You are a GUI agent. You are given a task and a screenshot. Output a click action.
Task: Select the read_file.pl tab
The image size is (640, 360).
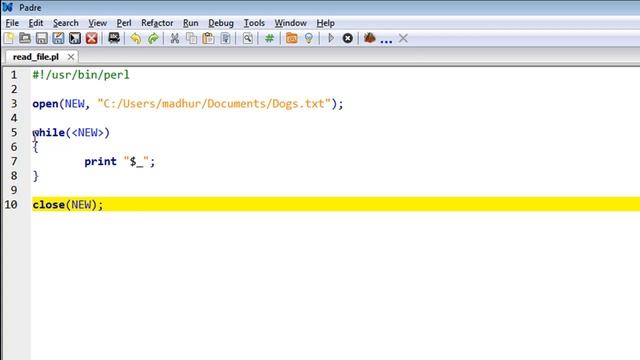click(x=36, y=57)
